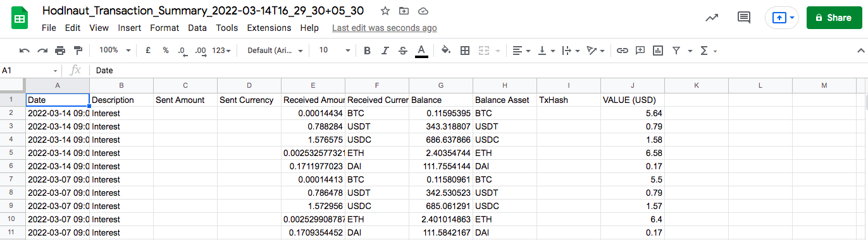The image size is (868, 240).
Task: Open the Format menu
Action: pyautogui.click(x=164, y=28)
